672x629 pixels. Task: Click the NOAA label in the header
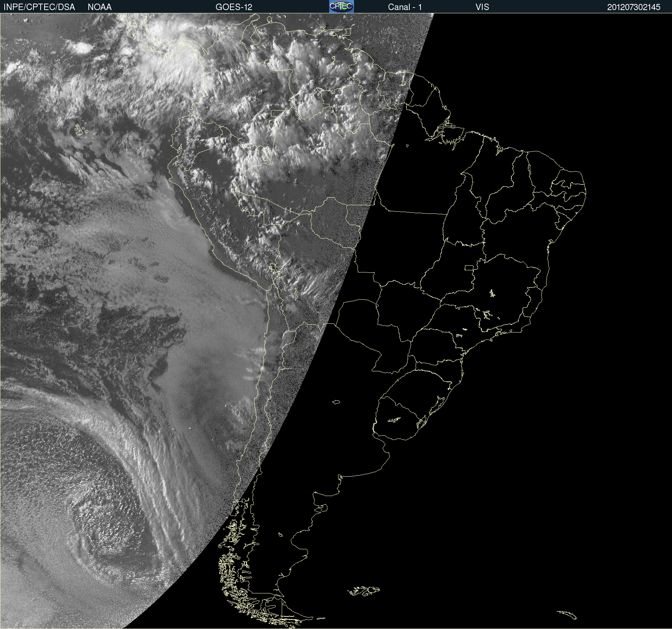[x=100, y=7]
